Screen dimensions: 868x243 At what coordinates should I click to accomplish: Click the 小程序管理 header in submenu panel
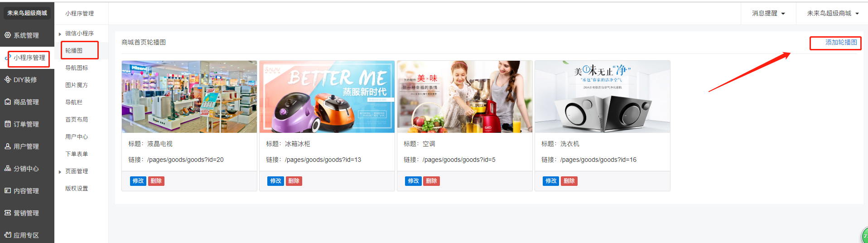(x=80, y=14)
